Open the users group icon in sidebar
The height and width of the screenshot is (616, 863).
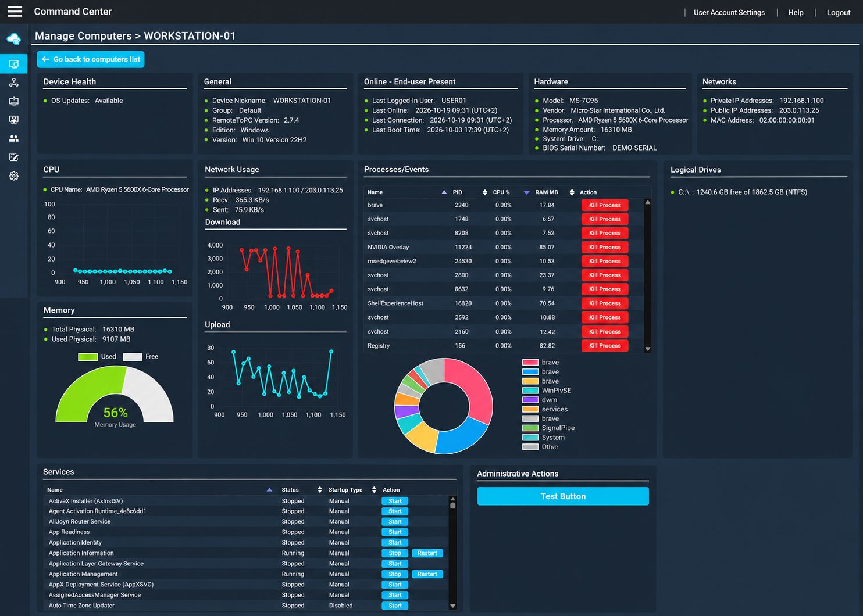pyautogui.click(x=14, y=138)
